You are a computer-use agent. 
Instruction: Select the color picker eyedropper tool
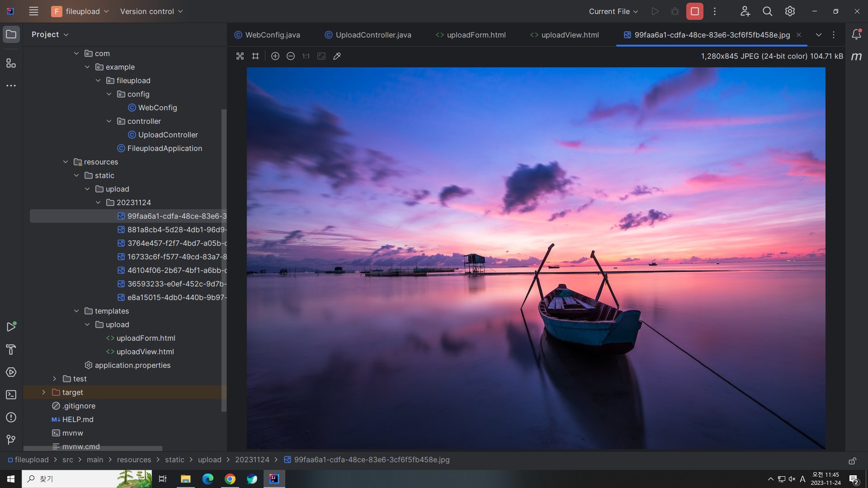337,56
